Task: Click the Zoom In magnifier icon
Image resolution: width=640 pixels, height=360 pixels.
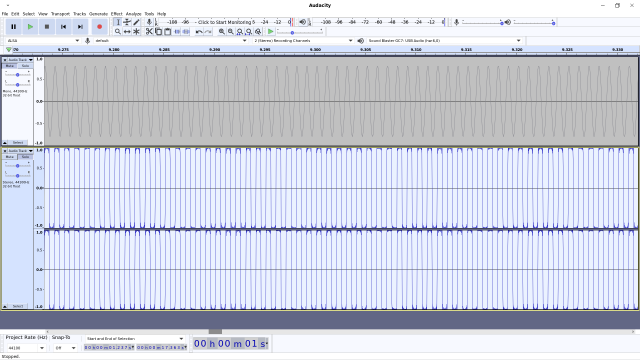Action: tap(221, 31)
